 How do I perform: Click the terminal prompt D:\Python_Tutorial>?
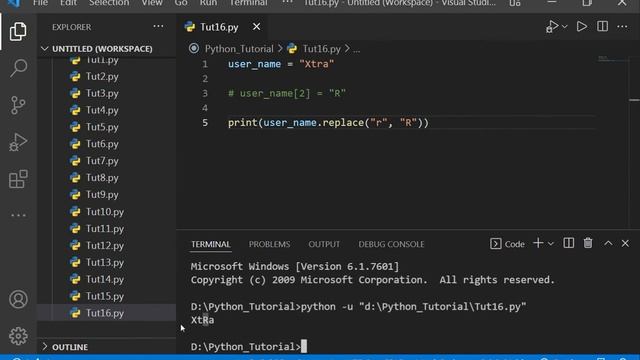[245, 347]
